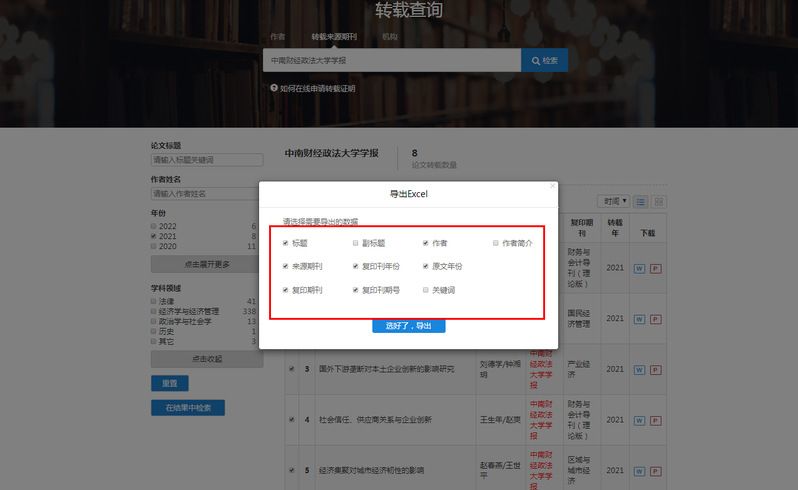Tick the 作者简介 export option
798x490 pixels.
click(495, 243)
